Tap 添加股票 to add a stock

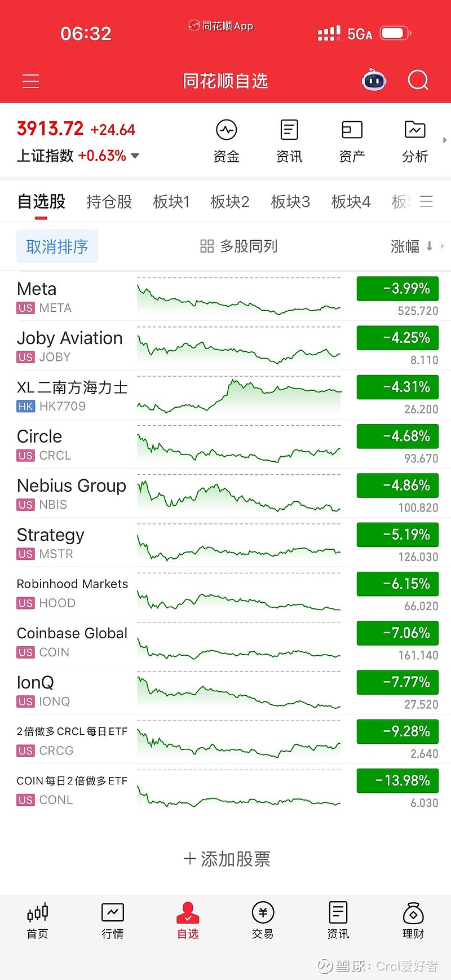click(x=227, y=859)
